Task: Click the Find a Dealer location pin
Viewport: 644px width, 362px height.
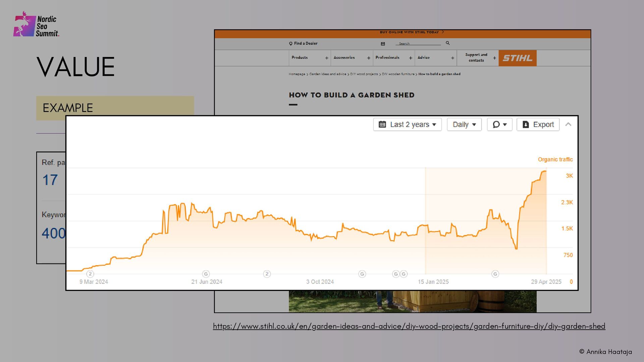Action: (291, 44)
